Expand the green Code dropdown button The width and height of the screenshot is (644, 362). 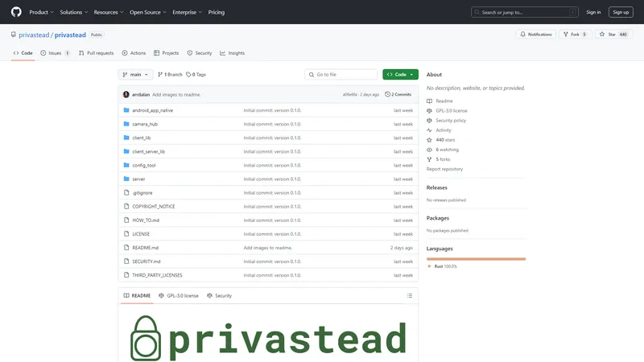pos(400,74)
